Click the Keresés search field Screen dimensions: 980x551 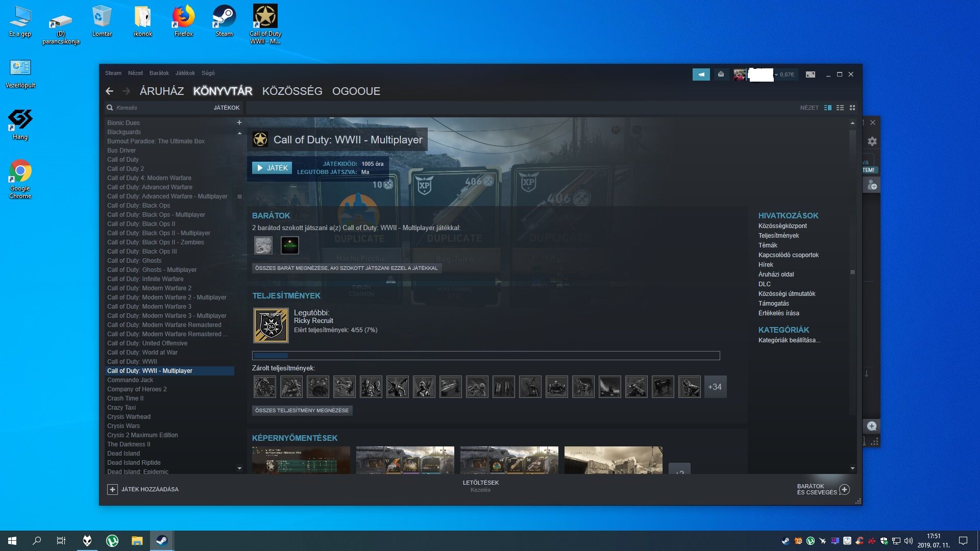[158, 108]
